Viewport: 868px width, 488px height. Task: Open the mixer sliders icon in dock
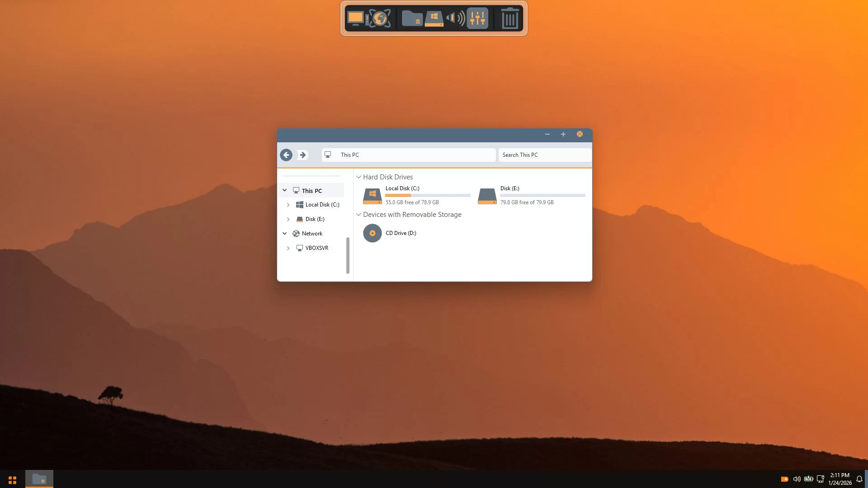click(477, 19)
